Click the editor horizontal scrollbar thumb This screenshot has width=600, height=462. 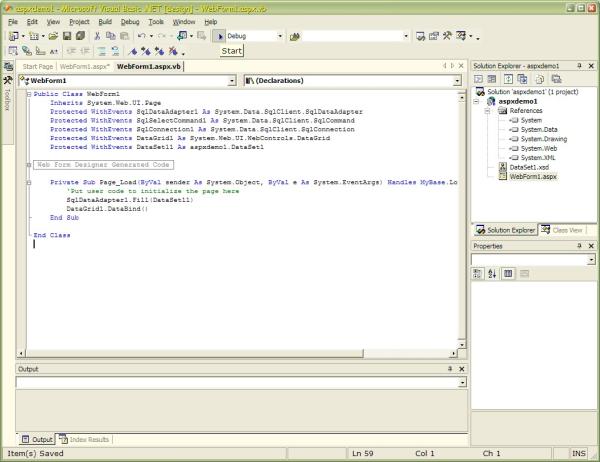[194, 353]
